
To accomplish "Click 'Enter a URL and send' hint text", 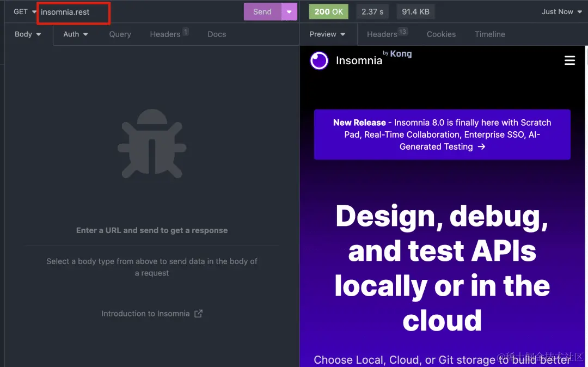I will tap(152, 230).
